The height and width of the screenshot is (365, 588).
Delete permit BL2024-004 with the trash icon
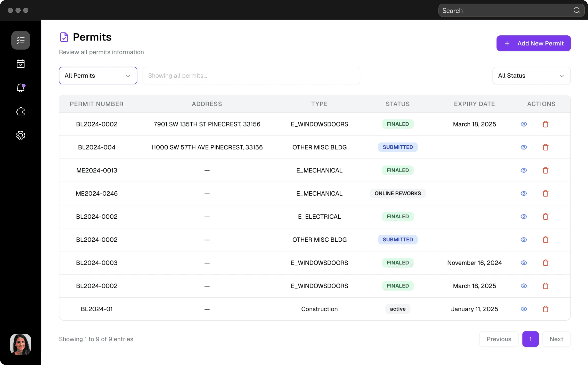(x=545, y=147)
